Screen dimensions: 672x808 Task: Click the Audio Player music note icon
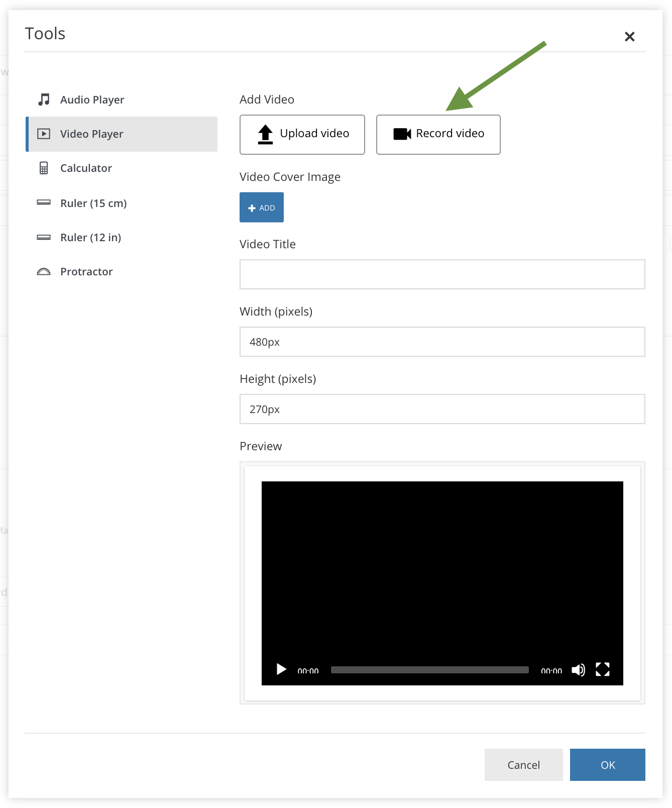[x=44, y=99]
